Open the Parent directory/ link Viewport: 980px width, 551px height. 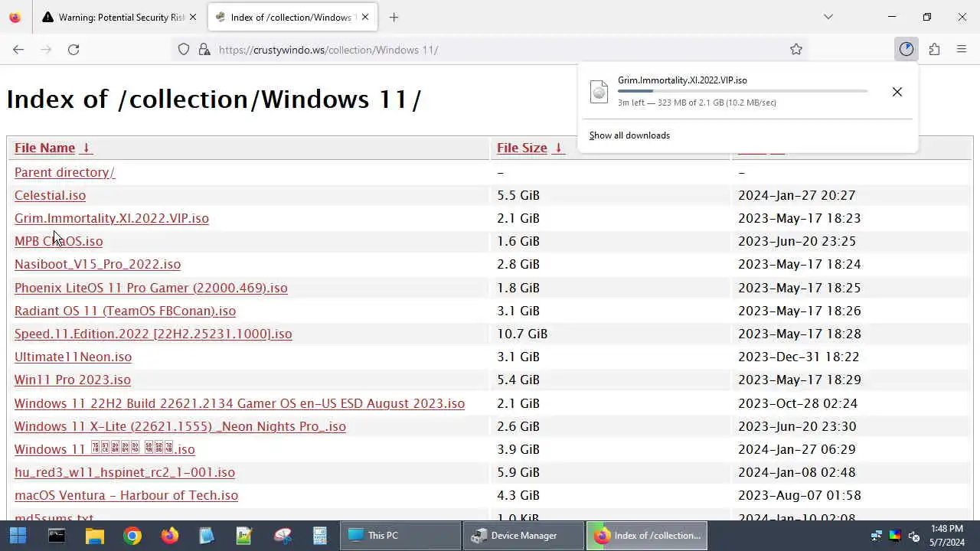tap(64, 172)
